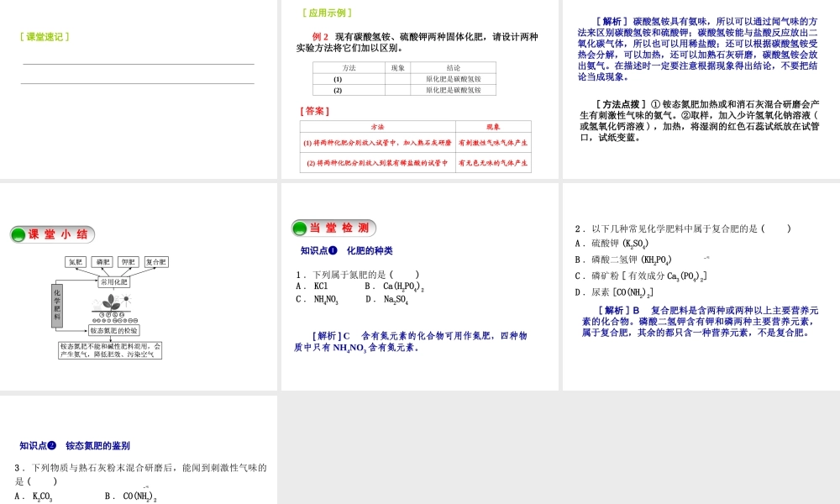Click the first blank line under 课堂速记
The height and width of the screenshot is (504, 840).
[x=139, y=65]
